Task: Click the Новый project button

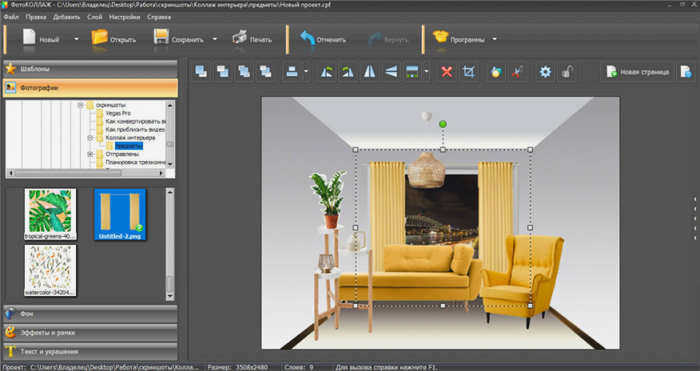Action: (42, 39)
